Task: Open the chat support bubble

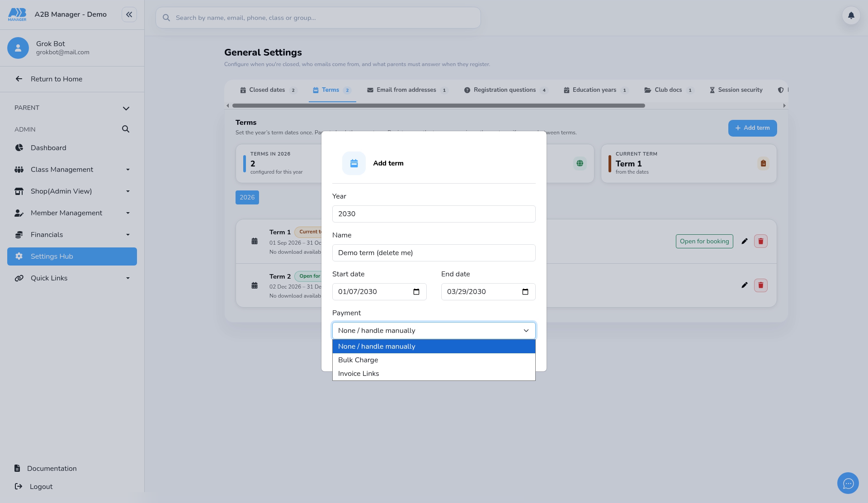Action: click(x=848, y=484)
